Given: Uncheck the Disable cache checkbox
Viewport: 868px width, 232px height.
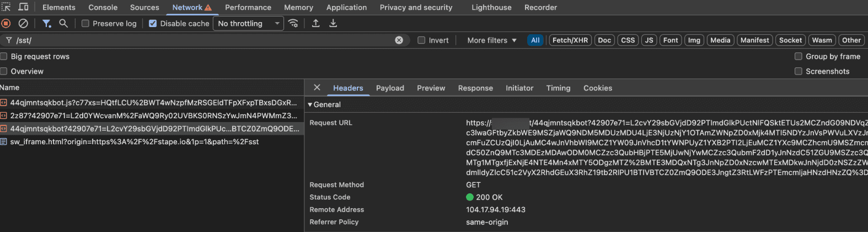Looking at the screenshot, I should click(153, 24).
